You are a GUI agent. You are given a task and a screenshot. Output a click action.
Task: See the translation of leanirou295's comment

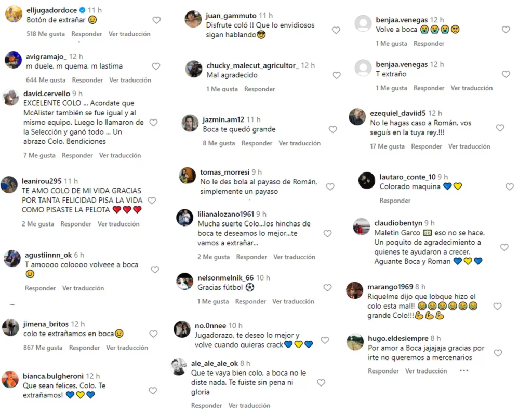coord(118,224)
